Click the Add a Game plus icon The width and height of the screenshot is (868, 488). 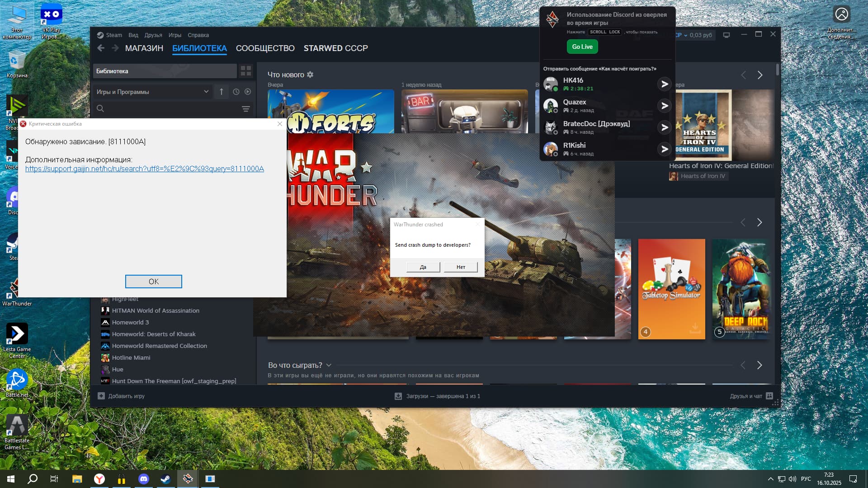pyautogui.click(x=101, y=396)
